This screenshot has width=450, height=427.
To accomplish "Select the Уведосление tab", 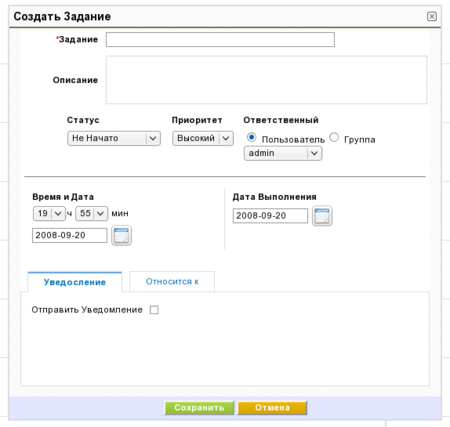I will pyautogui.click(x=75, y=282).
